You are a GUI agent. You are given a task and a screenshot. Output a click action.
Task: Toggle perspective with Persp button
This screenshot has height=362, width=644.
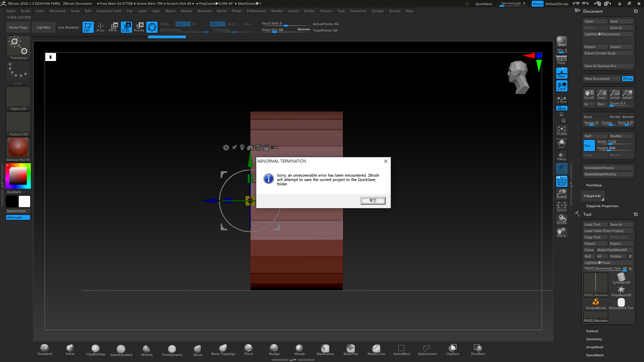(x=561, y=60)
